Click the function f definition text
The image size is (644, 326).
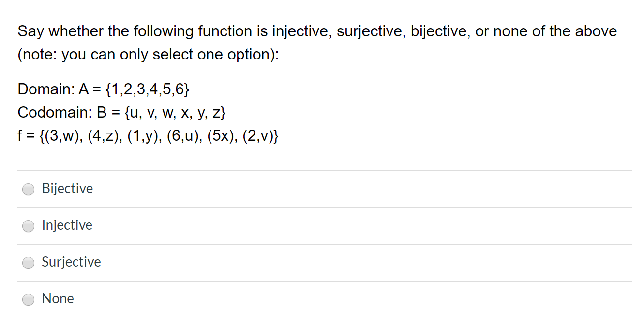[148, 135]
